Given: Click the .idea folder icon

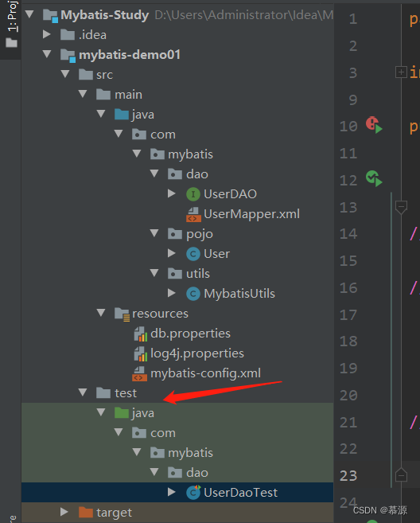Looking at the screenshot, I should point(68,34).
